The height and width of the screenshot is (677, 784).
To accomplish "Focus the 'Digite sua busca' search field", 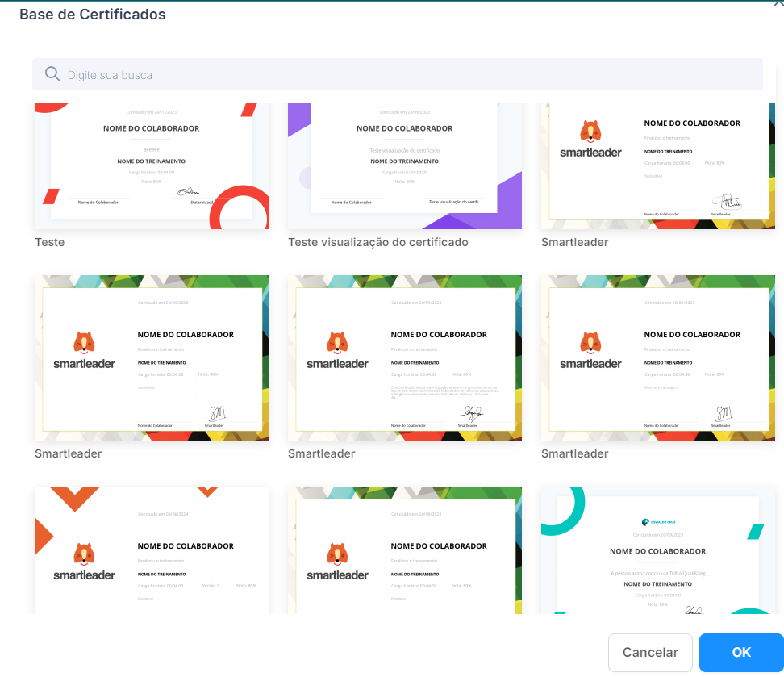I will pos(398,74).
